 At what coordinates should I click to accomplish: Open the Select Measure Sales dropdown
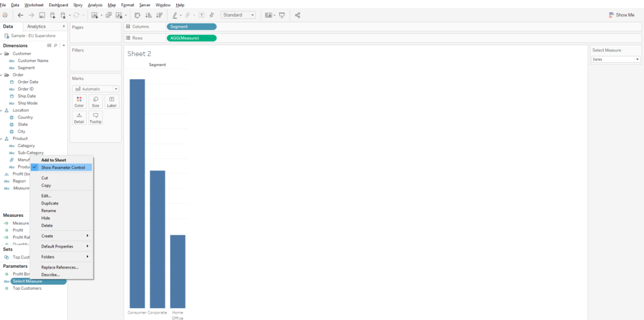point(616,59)
